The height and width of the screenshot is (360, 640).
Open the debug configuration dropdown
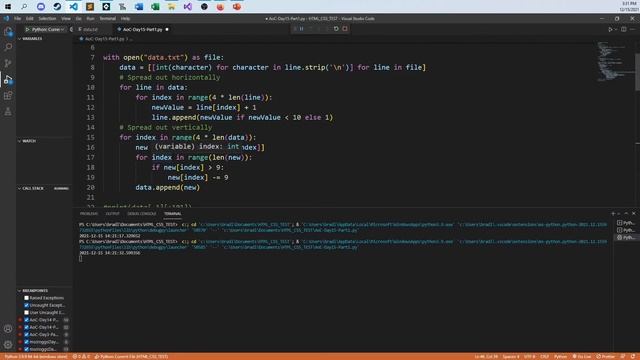(48, 29)
